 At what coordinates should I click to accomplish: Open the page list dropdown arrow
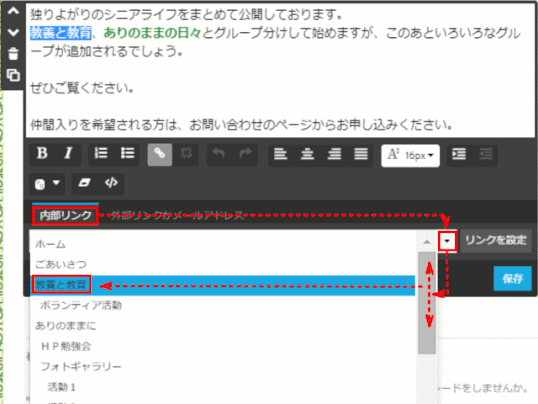click(447, 241)
